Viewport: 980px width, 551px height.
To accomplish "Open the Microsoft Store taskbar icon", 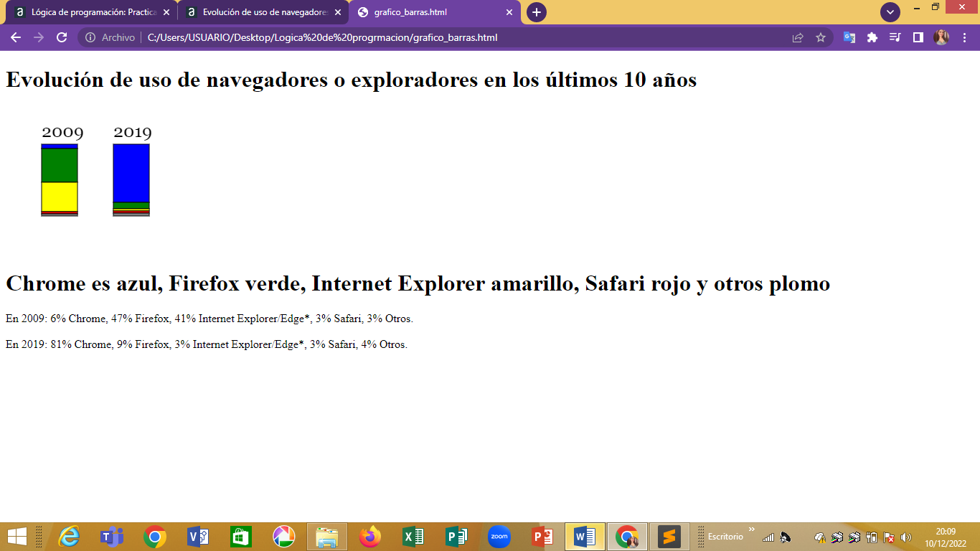I will pyautogui.click(x=241, y=537).
